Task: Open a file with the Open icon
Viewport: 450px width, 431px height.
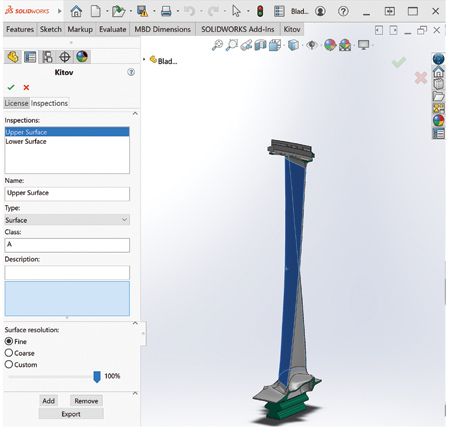Action: coord(118,11)
